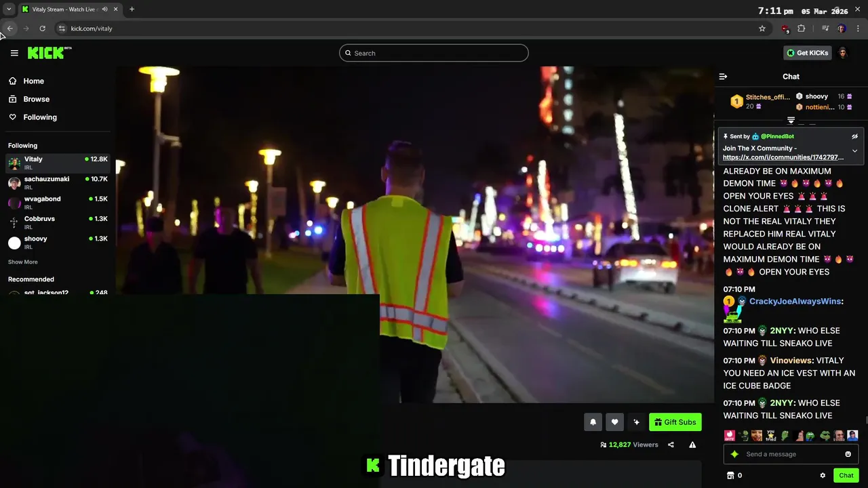Open browser extensions puzzle icon
Screen dimensions: 868x488
point(801,28)
